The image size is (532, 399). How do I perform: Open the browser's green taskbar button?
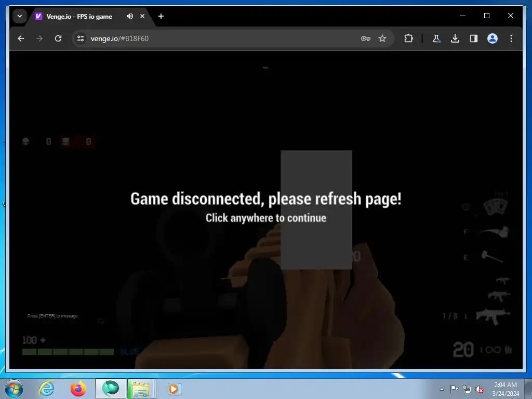pos(111,389)
